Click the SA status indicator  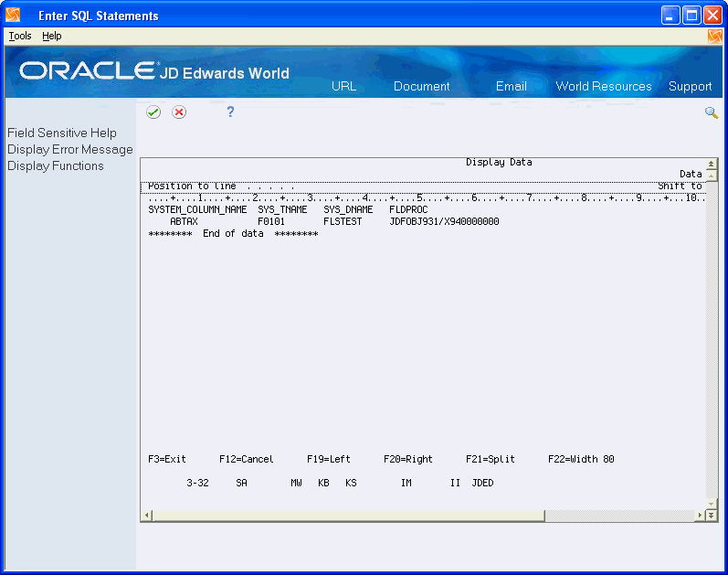[x=241, y=483]
